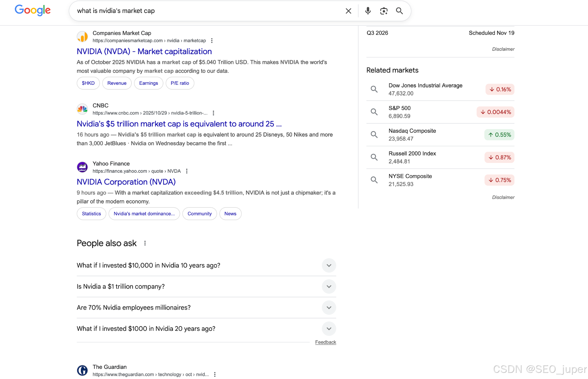Clear the search box text
The width and height of the screenshot is (588, 379).
(348, 11)
